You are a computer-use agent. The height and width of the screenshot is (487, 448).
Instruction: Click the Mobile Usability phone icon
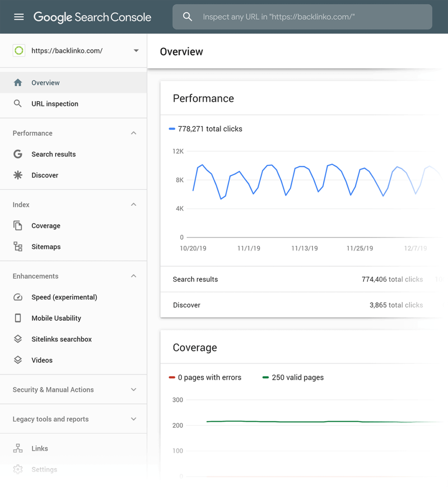[18, 318]
